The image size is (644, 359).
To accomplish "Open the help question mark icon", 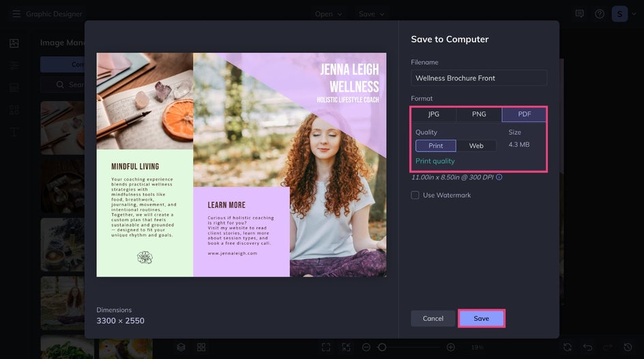I will pos(600,14).
